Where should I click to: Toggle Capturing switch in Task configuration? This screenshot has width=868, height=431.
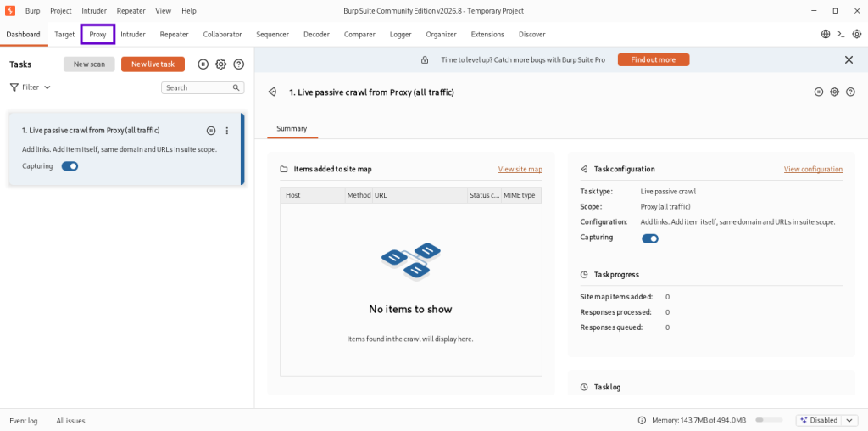650,238
